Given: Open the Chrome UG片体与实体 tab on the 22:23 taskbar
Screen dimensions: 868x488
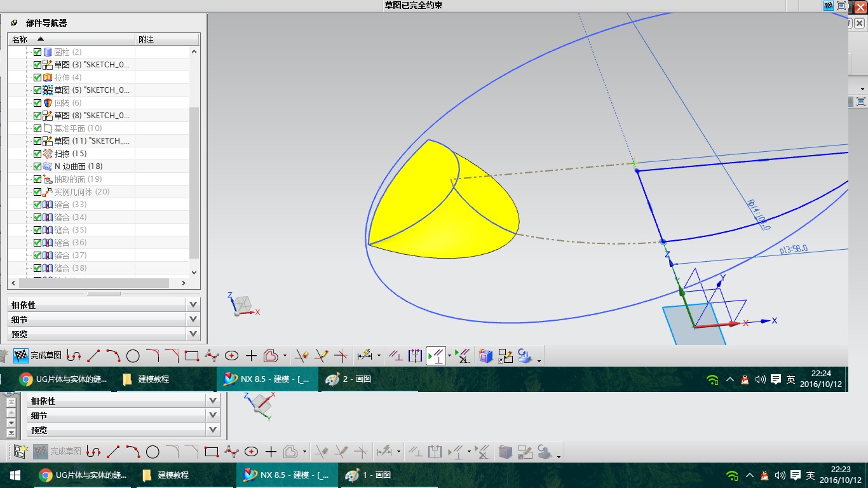Looking at the screenshot, I should tap(81, 475).
